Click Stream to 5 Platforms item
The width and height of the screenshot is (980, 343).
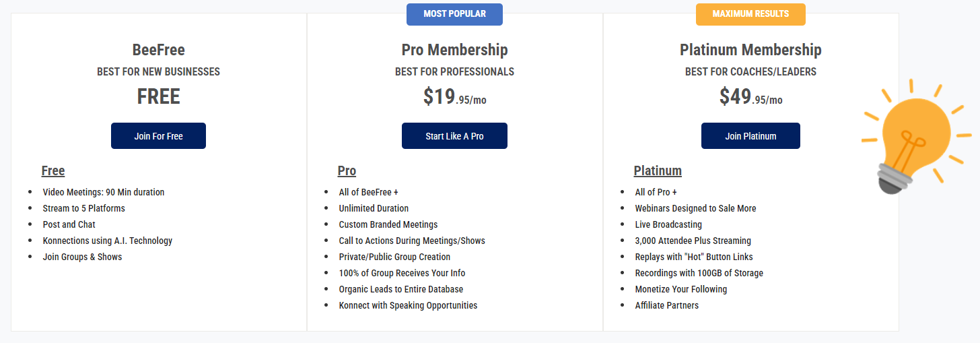[83, 208]
